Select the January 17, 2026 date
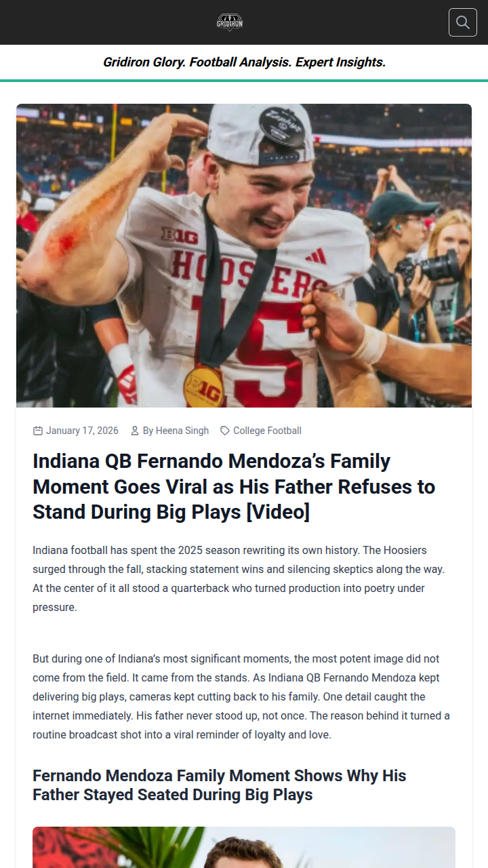This screenshot has width=488, height=868. point(82,431)
